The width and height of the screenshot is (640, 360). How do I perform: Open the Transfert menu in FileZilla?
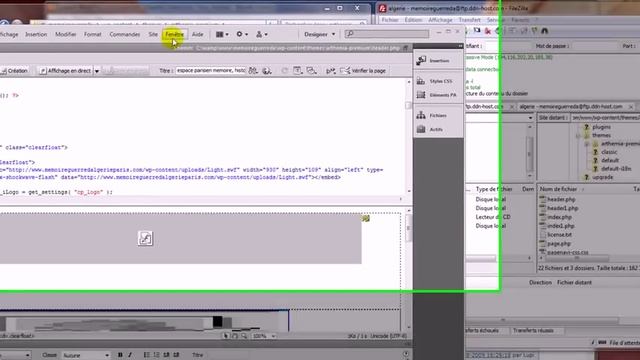coord(469,20)
